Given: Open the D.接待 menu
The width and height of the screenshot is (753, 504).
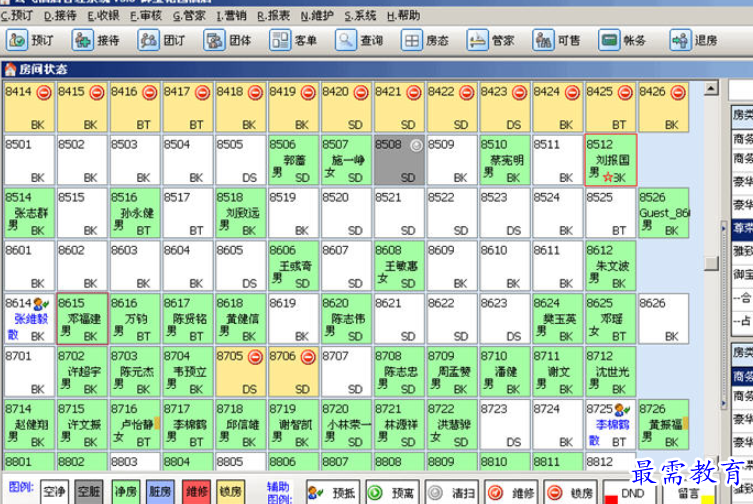Looking at the screenshot, I should (x=61, y=16).
